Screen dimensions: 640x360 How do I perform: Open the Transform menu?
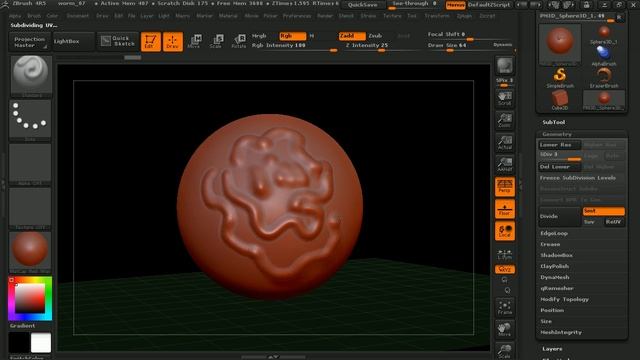click(x=437, y=16)
